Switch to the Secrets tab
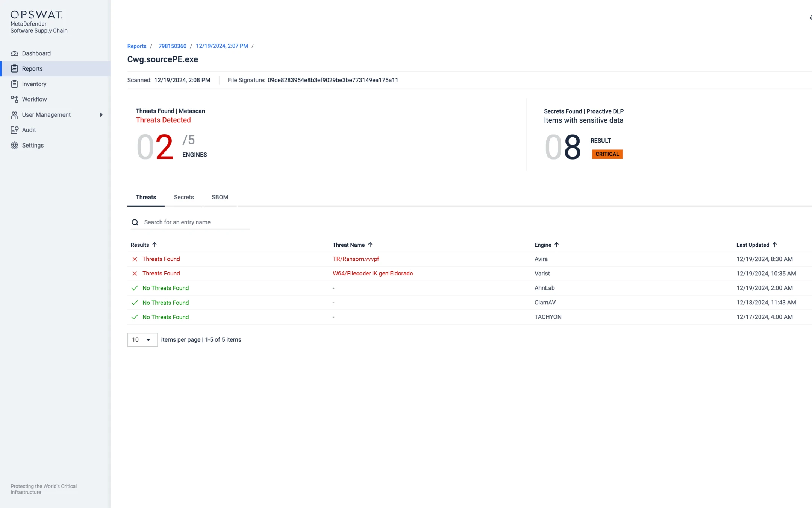This screenshot has height=508, width=812. (184, 197)
